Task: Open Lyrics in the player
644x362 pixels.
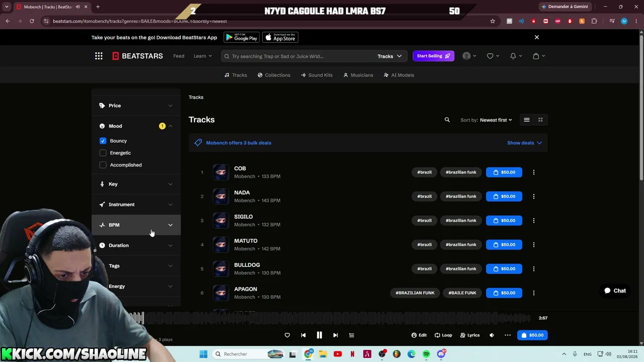Action: tap(469, 335)
